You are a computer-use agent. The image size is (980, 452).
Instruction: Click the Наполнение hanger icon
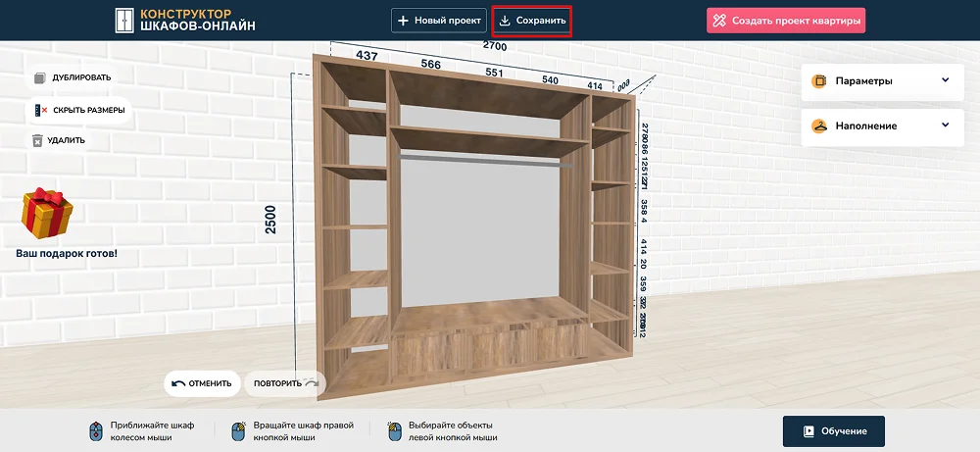click(x=819, y=126)
